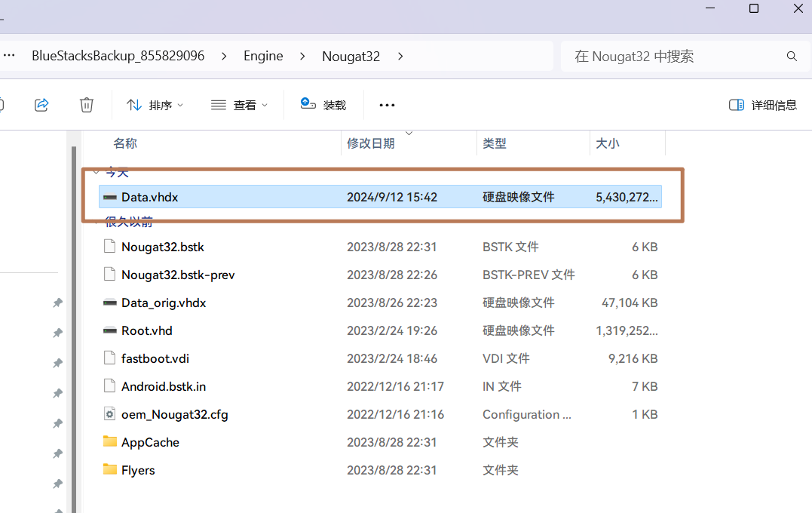Click the Root.vhd disk icon
812x513 pixels.
(110, 330)
